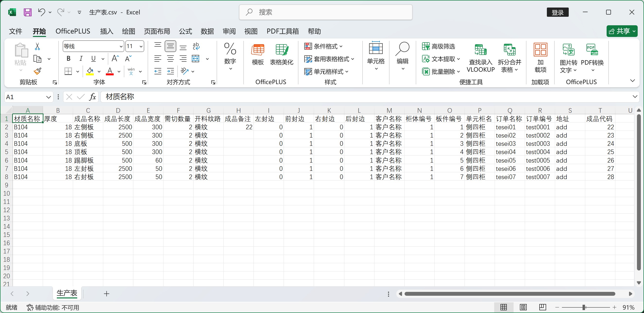Click the insert function fx icon
This screenshot has width=644, height=313.
click(x=93, y=97)
